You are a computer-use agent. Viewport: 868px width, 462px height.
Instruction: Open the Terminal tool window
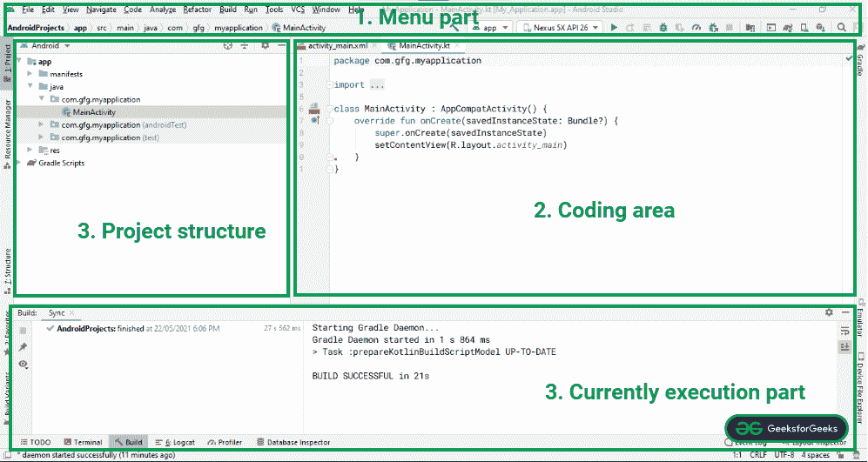click(x=83, y=442)
